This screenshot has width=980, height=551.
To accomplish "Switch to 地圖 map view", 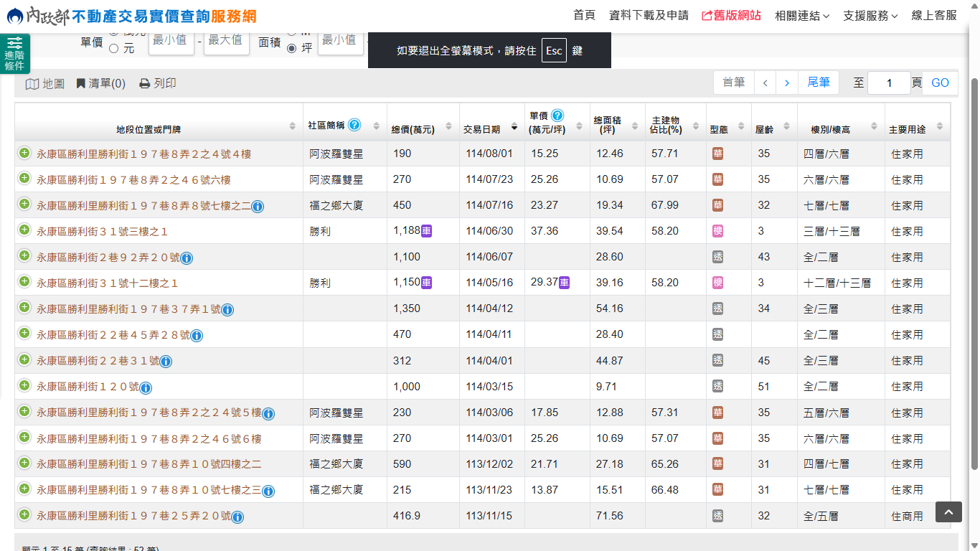I will point(45,83).
